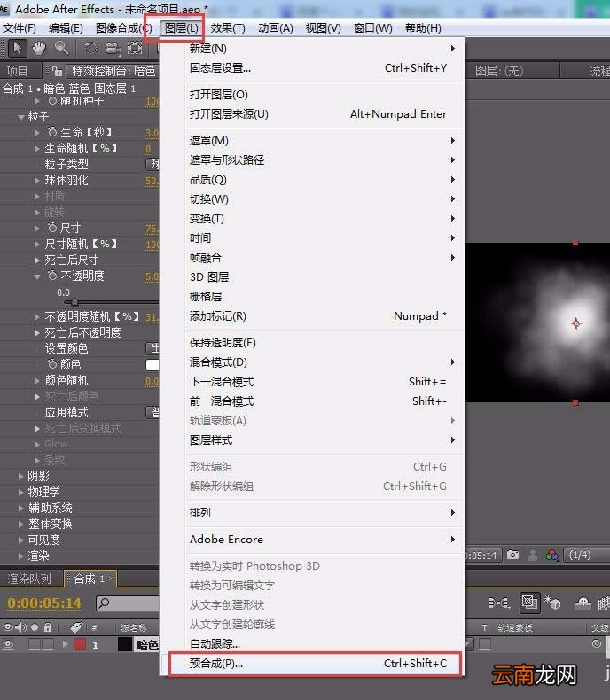The width and height of the screenshot is (610, 700).
Task: Switch to the 项目 panel tab
Action: tap(18, 71)
